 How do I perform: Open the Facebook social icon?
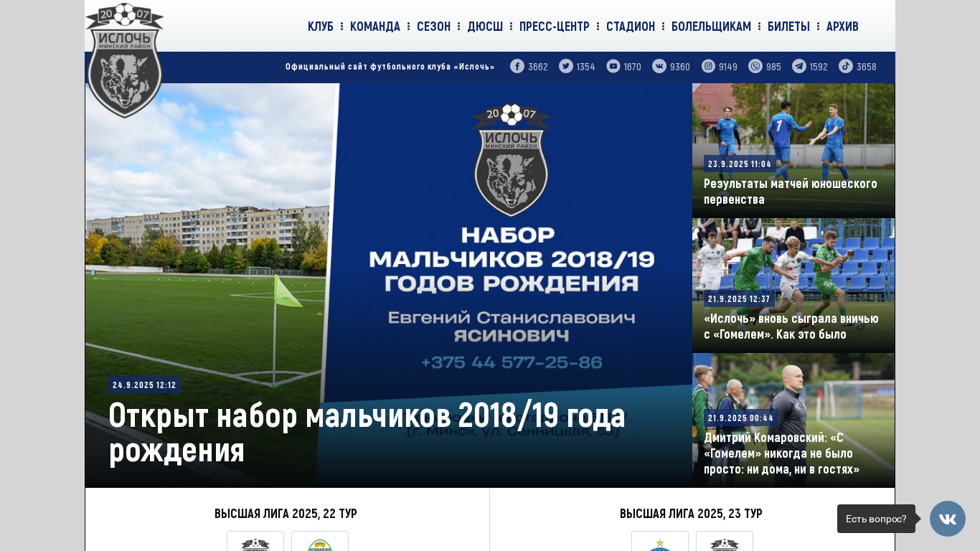tap(517, 66)
